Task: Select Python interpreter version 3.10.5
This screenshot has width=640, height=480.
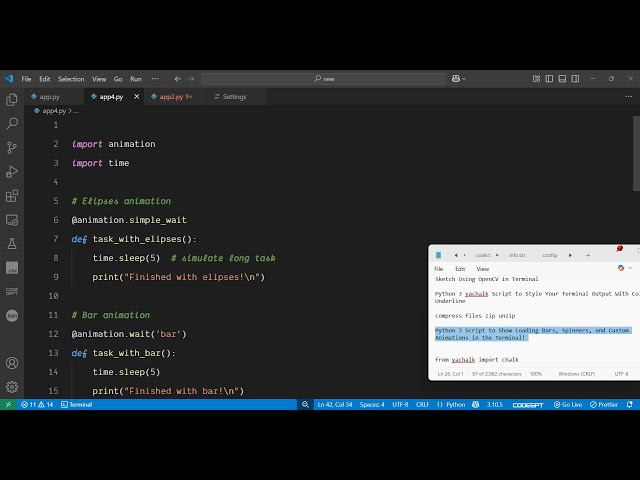Action: (494, 404)
